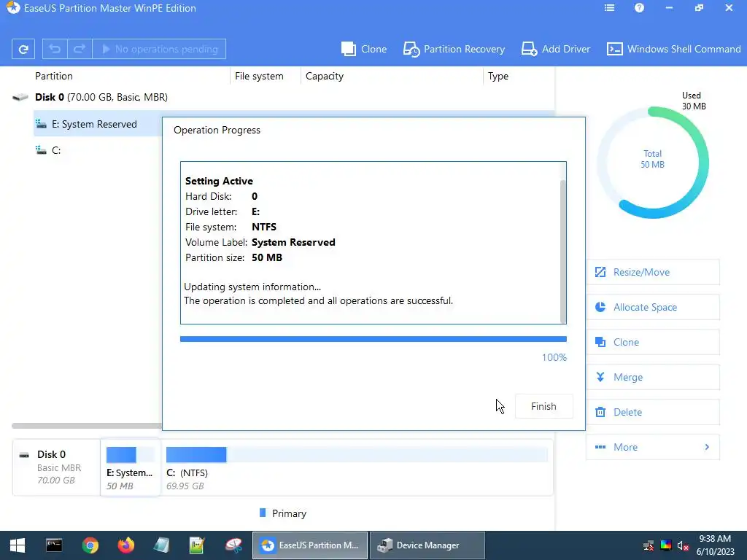Click No operations pending execute button
Image resolution: width=747 pixels, height=560 pixels.
pos(159,49)
